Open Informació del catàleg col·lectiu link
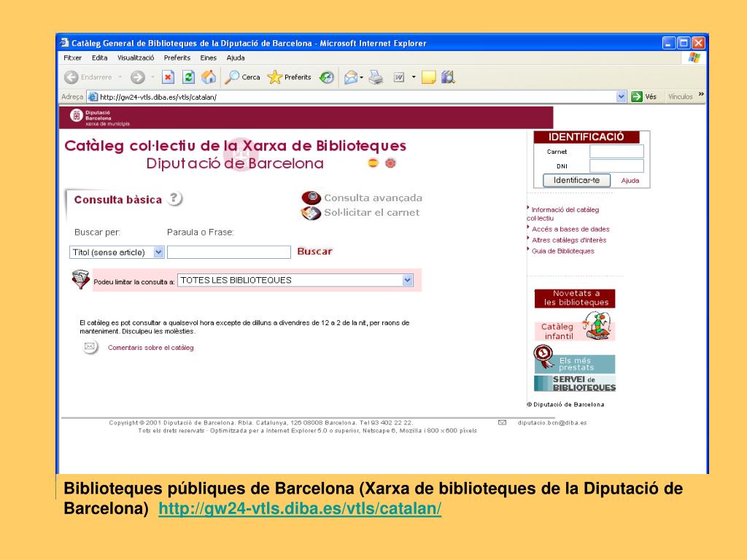 562,214
